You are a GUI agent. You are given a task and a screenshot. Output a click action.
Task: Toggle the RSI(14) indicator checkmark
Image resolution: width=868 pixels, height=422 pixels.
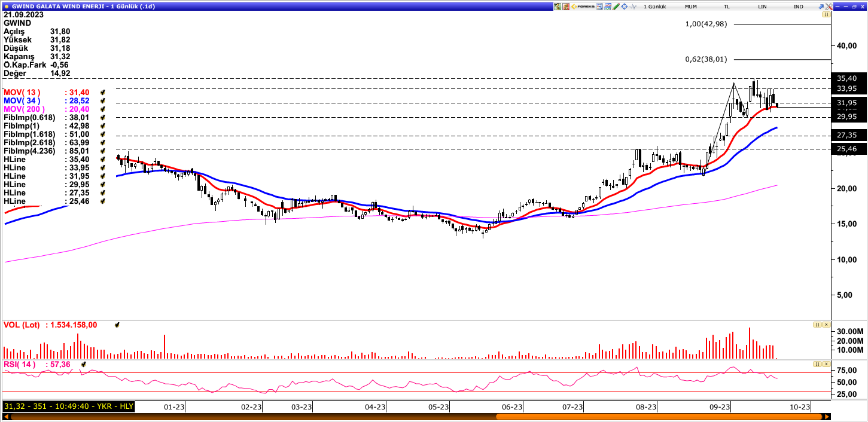[x=84, y=364]
